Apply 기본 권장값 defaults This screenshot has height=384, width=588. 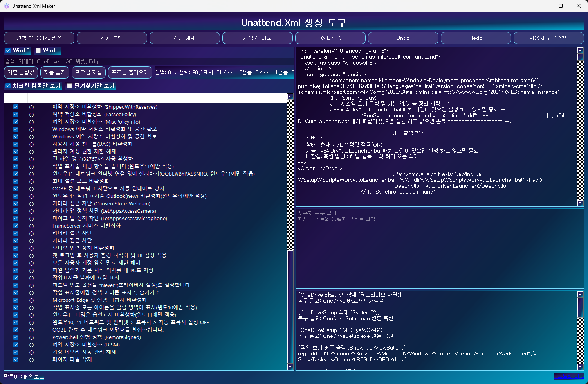[x=21, y=72]
